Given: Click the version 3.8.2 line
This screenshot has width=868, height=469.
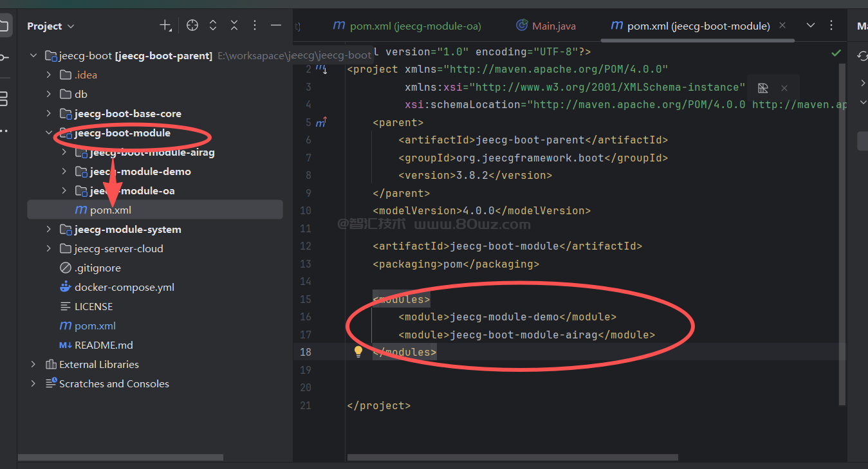Looking at the screenshot, I should click(475, 175).
